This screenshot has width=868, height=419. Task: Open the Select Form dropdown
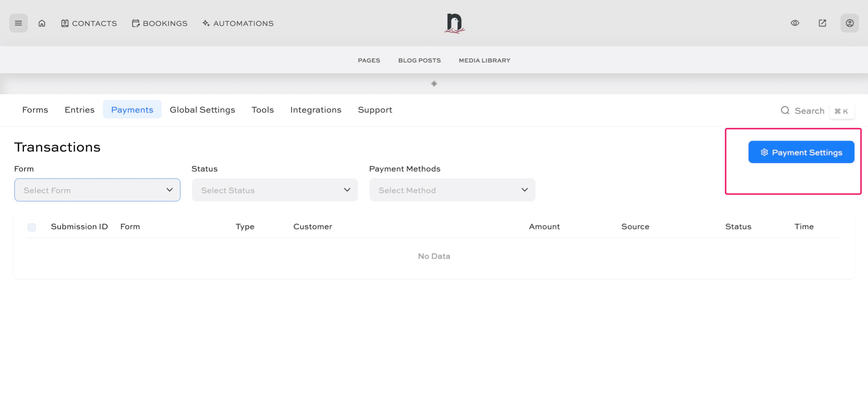coord(97,190)
